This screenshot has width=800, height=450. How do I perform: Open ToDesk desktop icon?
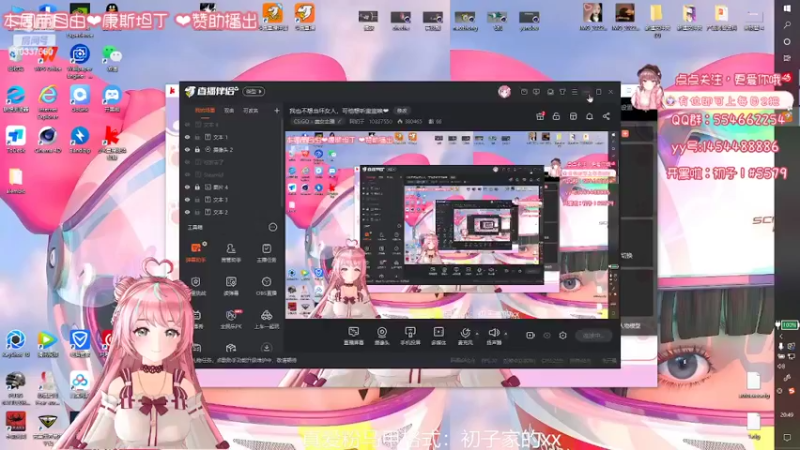(16, 140)
